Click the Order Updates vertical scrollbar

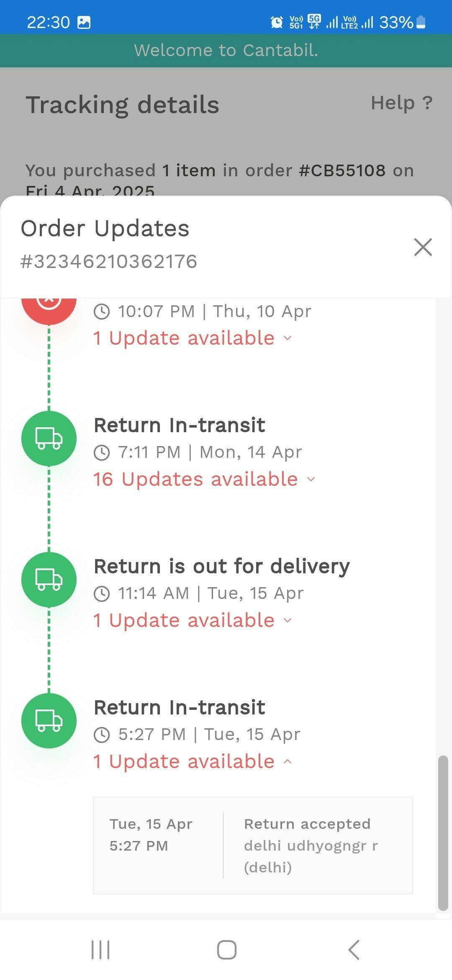[443, 833]
